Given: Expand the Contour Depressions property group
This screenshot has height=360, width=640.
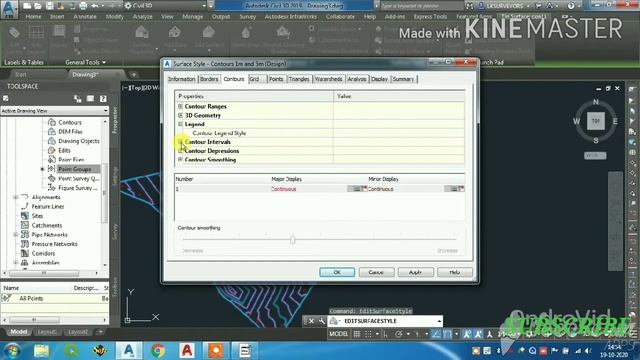Looking at the screenshot, I should [180, 151].
